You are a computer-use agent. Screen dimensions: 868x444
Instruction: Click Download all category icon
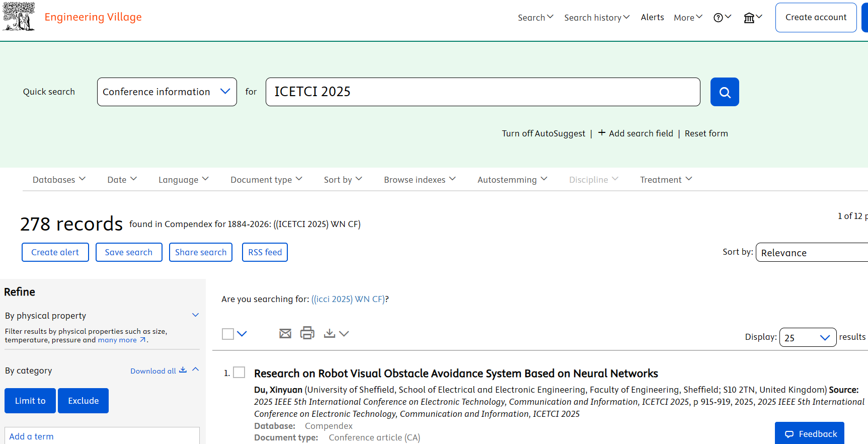183,371
